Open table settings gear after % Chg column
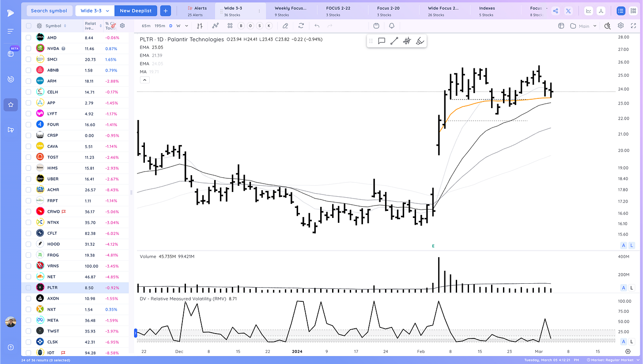 point(122,26)
